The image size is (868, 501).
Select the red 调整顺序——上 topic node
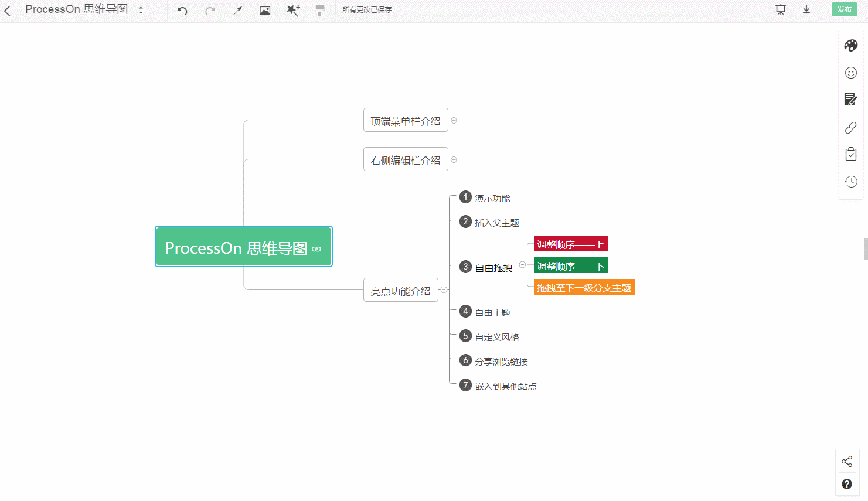pyautogui.click(x=570, y=244)
